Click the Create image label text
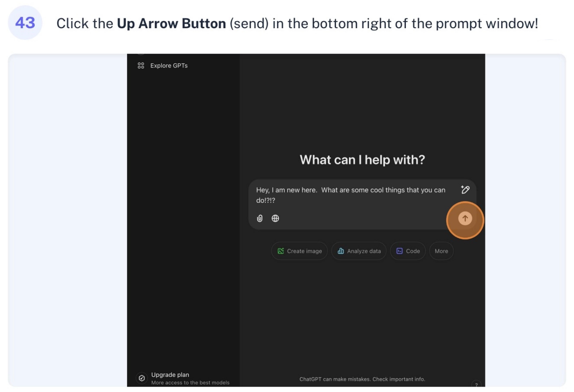The height and width of the screenshot is (392, 574). [305, 251]
